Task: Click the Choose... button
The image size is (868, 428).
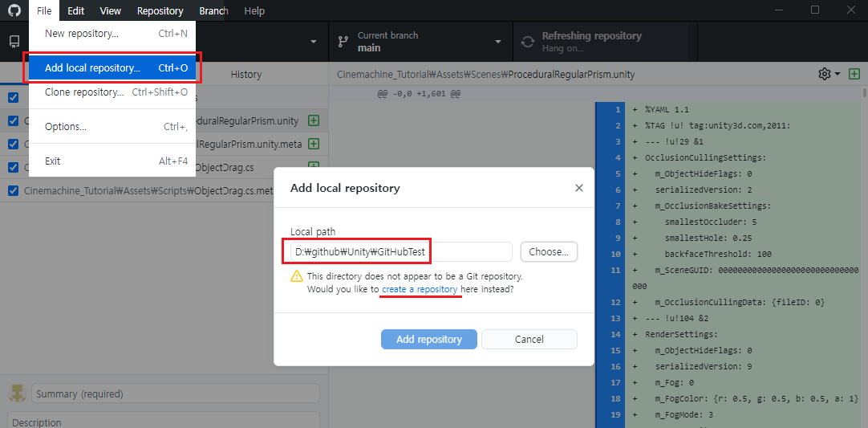Action: (x=549, y=251)
